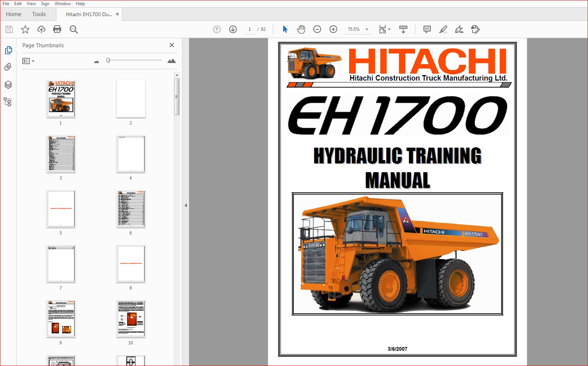The height and width of the screenshot is (366, 588).
Task: Select page 1 thumbnail
Action: coord(61,99)
